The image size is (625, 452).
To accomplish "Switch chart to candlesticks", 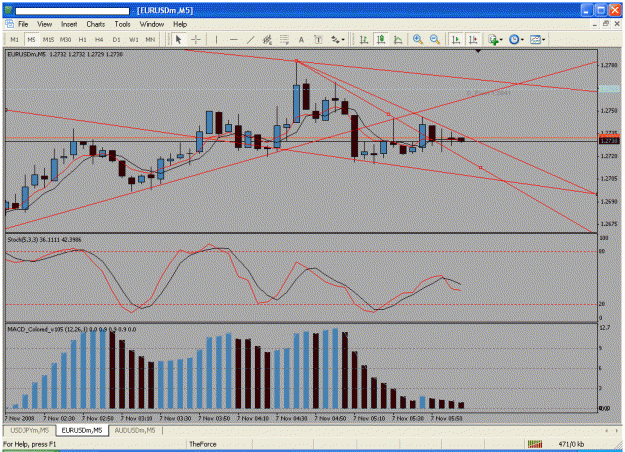I will point(381,39).
